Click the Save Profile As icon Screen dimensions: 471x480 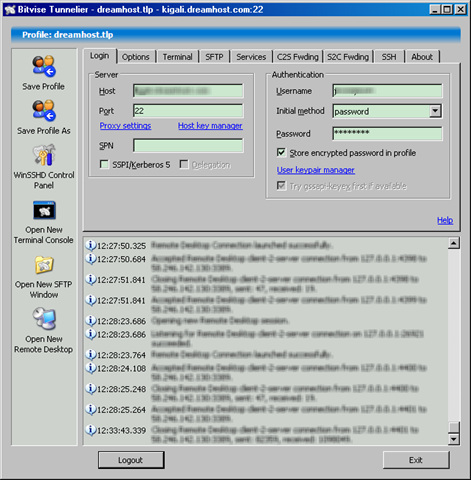coord(44,110)
